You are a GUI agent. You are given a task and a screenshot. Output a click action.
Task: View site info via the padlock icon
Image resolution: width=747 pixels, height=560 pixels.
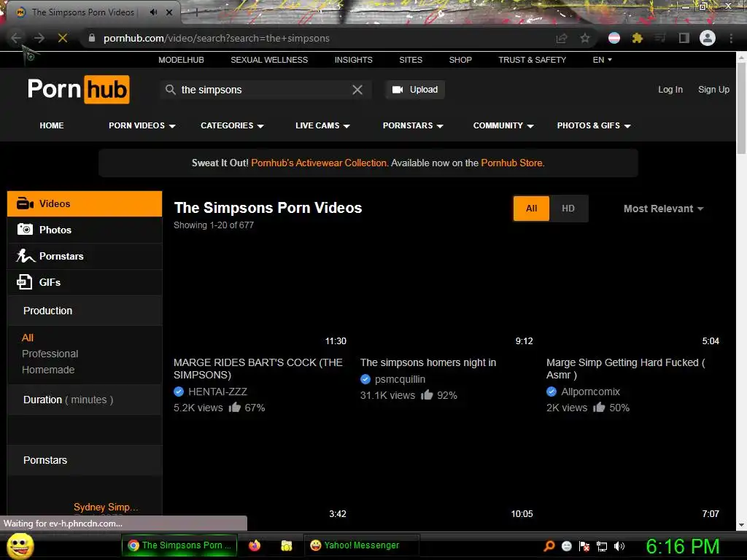(92, 38)
